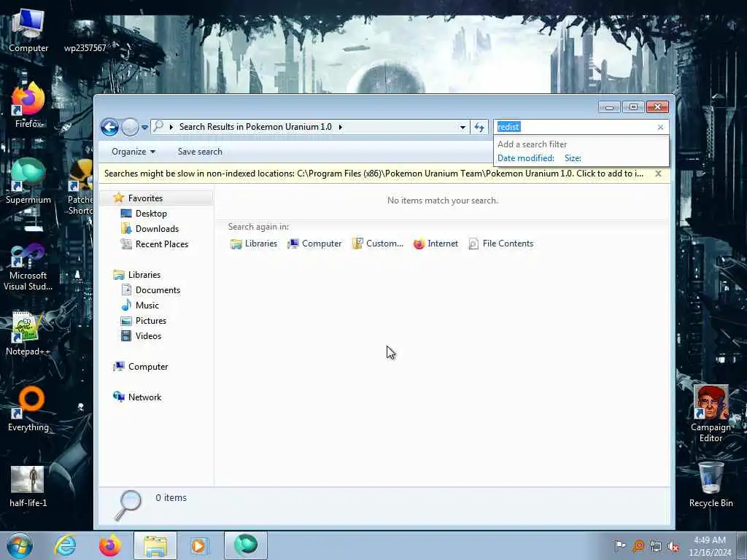The height and width of the screenshot is (560, 747).
Task: Go back using the Explorer back arrow
Action: pos(109,127)
